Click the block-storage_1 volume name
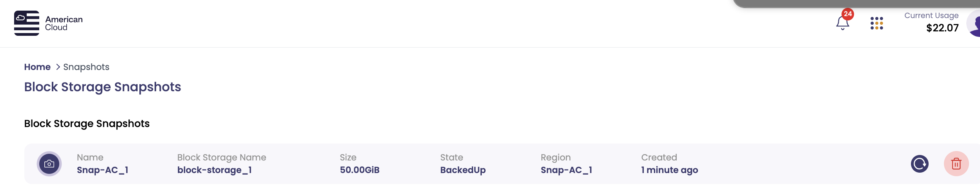The height and width of the screenshot is (188, 980). pos(214,170)
